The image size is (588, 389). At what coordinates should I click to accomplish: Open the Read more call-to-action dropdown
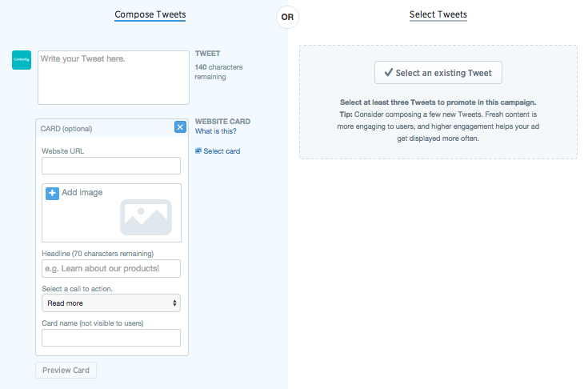[x=111, y=303]
